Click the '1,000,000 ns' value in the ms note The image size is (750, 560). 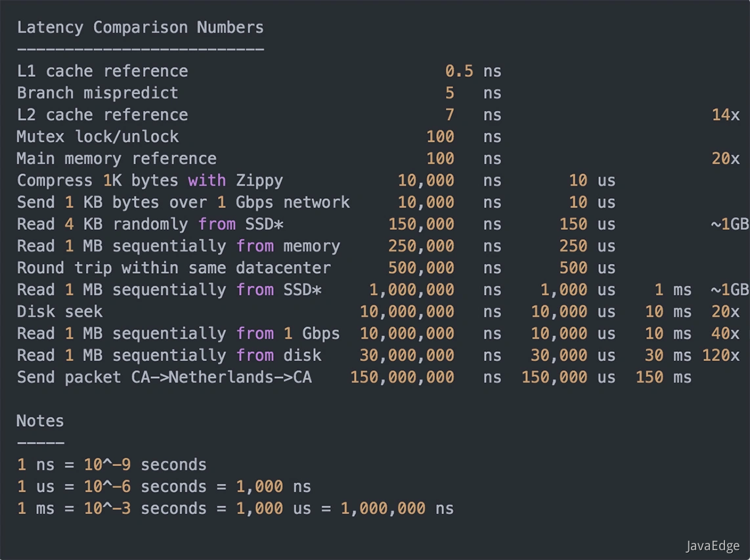click(x=397, y=509)
